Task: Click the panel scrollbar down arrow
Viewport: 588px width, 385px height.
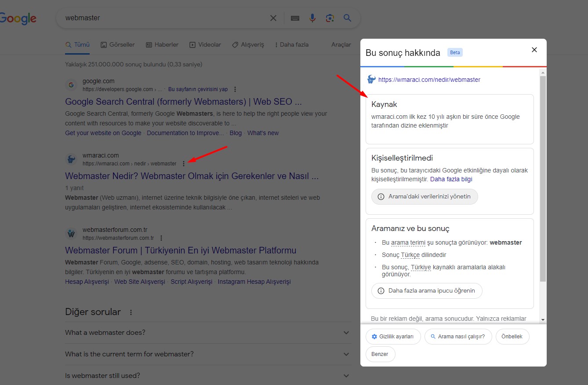Action: tap(543, 320)
